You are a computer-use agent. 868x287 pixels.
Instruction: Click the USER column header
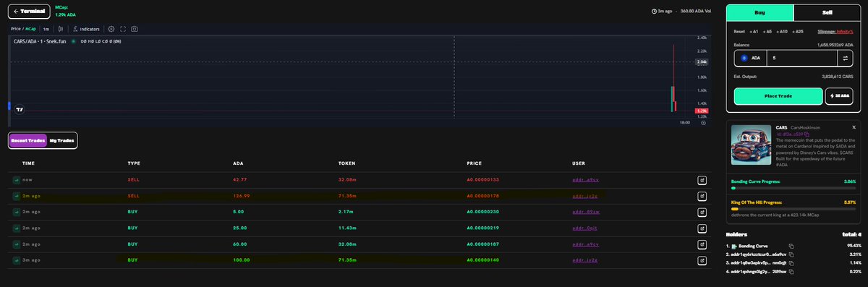(x=579, y=163)
